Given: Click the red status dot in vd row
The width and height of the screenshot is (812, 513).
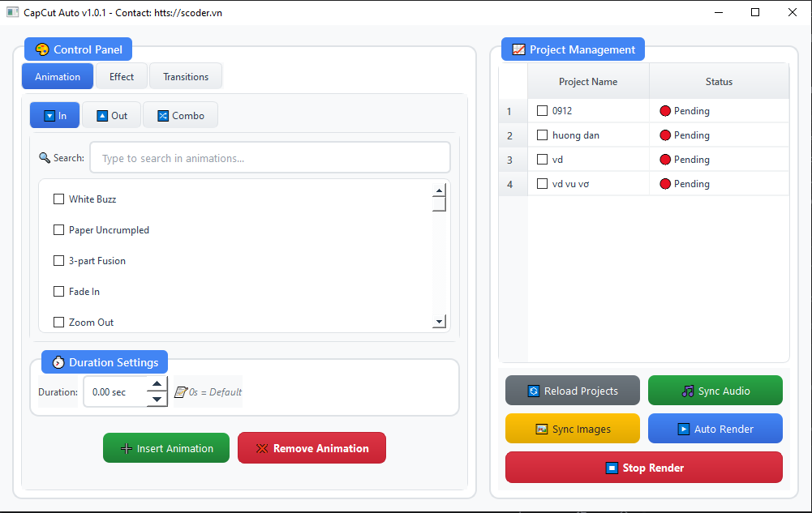Looking at the screenshot, I should pos(665,160).
